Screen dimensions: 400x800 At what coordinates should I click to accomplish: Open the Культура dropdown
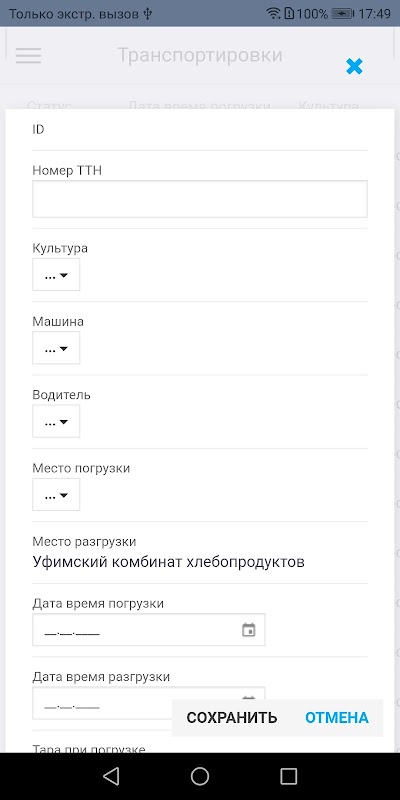[56, 274]
